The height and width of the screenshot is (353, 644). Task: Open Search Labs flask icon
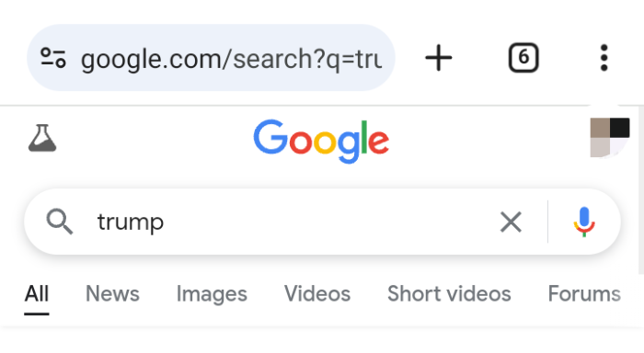pos(42,138)
